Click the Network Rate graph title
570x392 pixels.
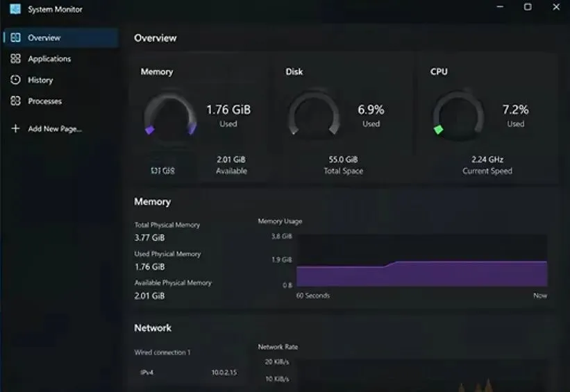tap(278, 347)
